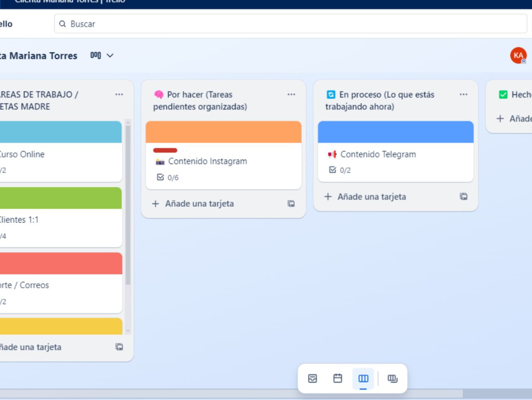
Task: Click the yellow card cover at list bottom
Action: coord(61,326)
